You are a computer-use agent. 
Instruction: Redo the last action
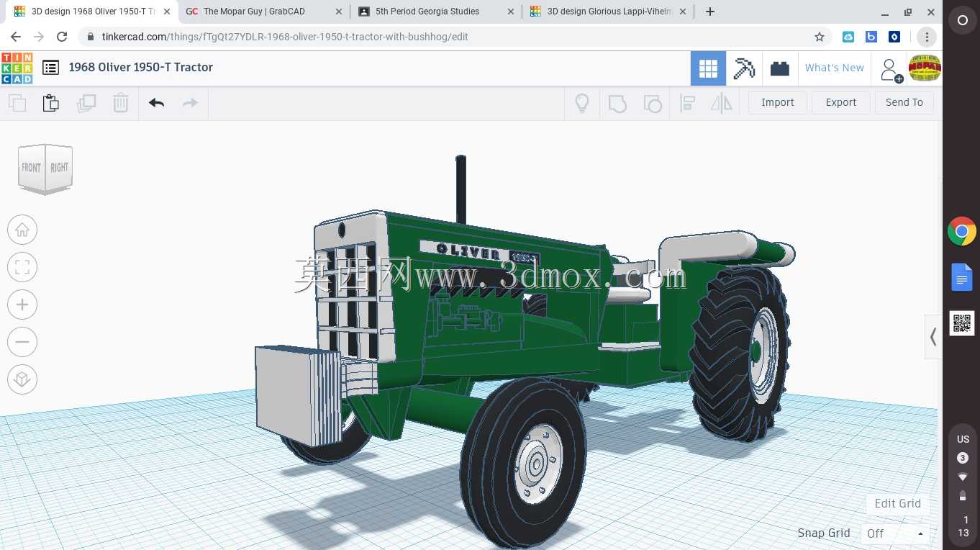point(190,103)
